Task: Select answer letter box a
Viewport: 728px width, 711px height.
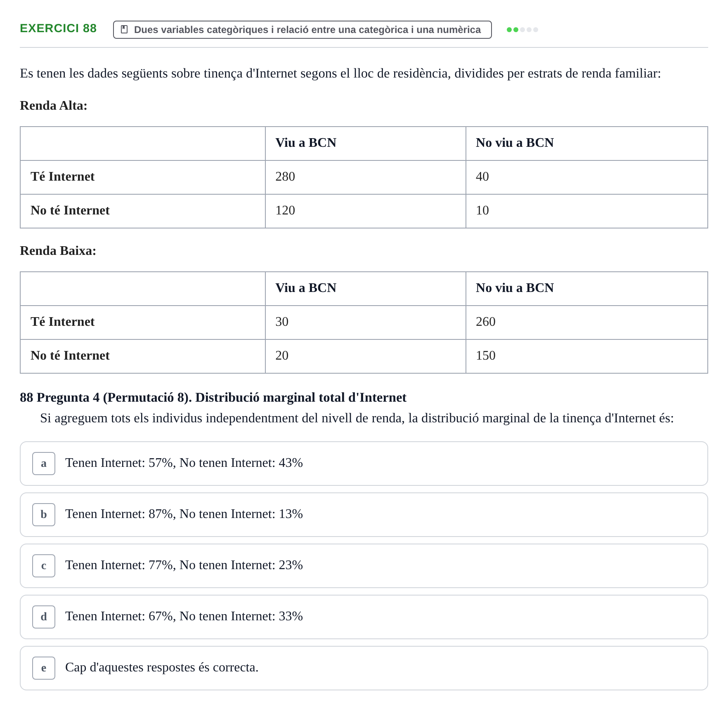Action: pyautogui.click(x=44, y=464)
